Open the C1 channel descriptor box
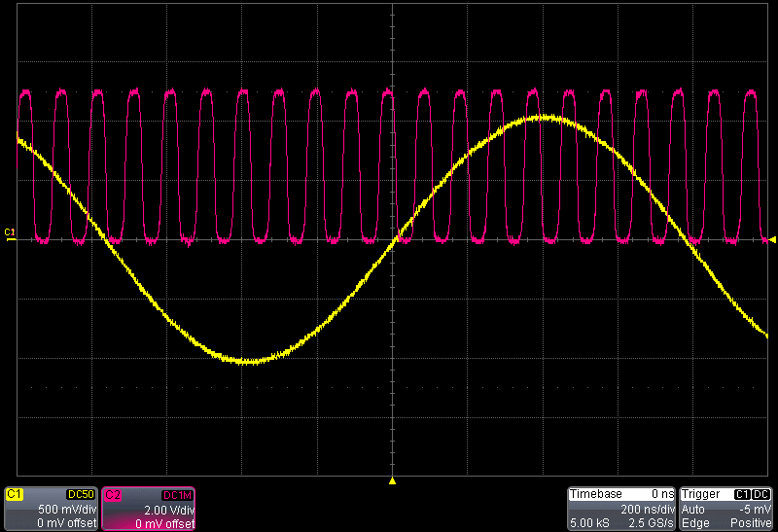This screenshot has height=532, width=778. coord(51,509)
